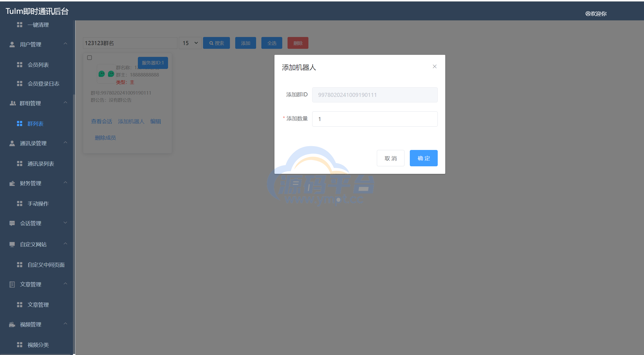
Task: Click the chat bubble icon next to 会话管理
Action: coord(12,223)
